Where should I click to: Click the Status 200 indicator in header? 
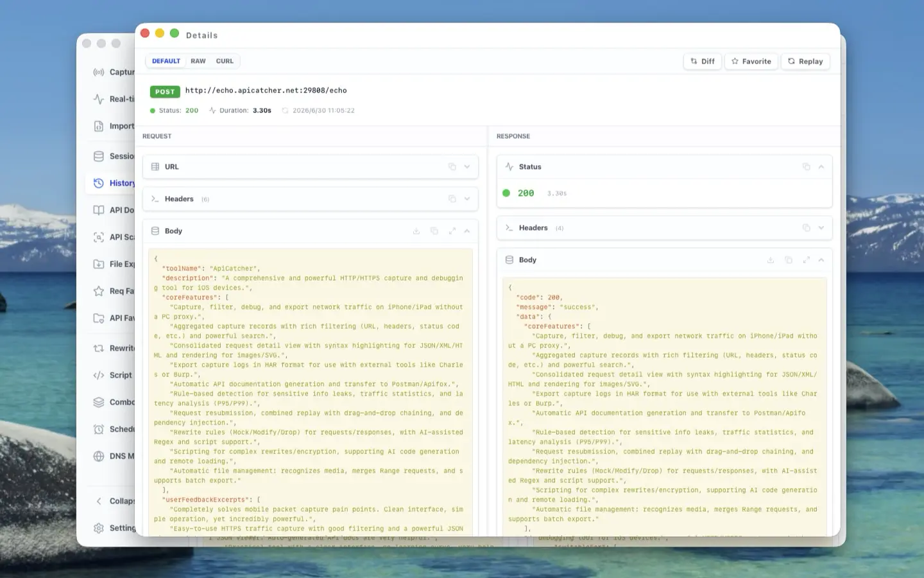175,110
